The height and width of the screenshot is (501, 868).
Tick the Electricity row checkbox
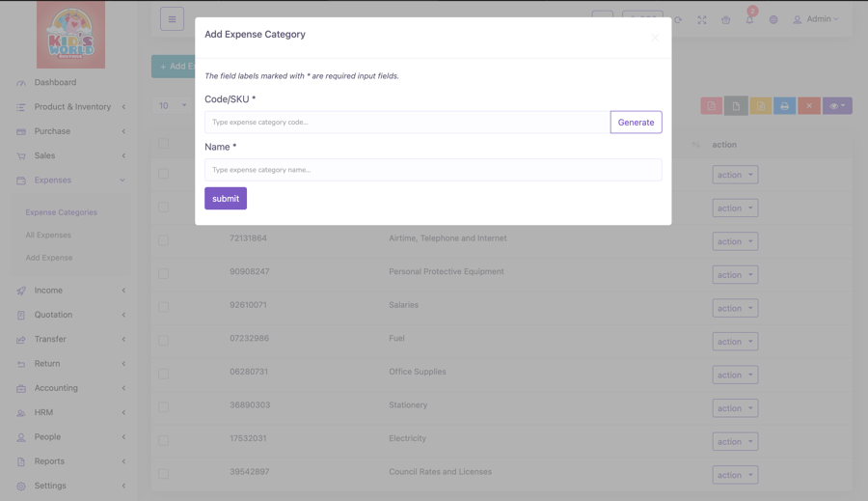pyautogui.click(x=164, y=440)
